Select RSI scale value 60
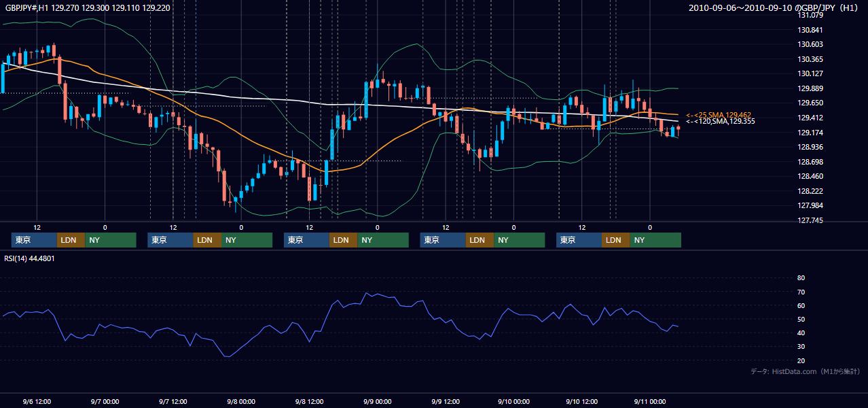 (x=801, y=305)
